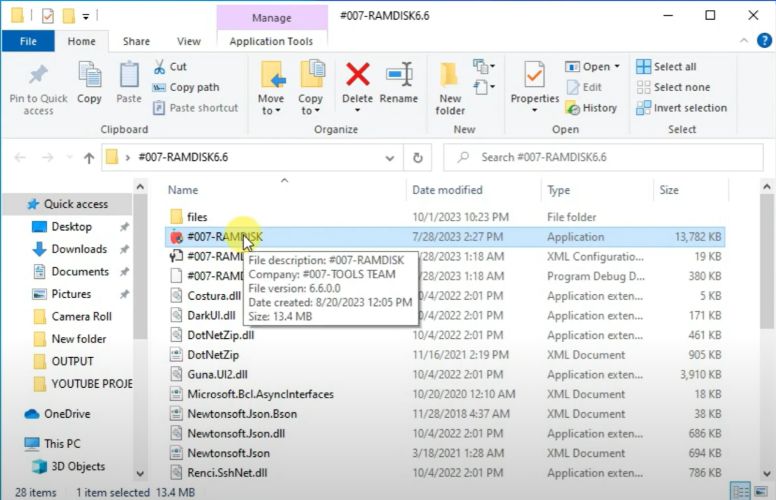This screenshot has width=776, height=500.
Task: Open Downloads in navigation pane
Action: click(x=79, y=249)
